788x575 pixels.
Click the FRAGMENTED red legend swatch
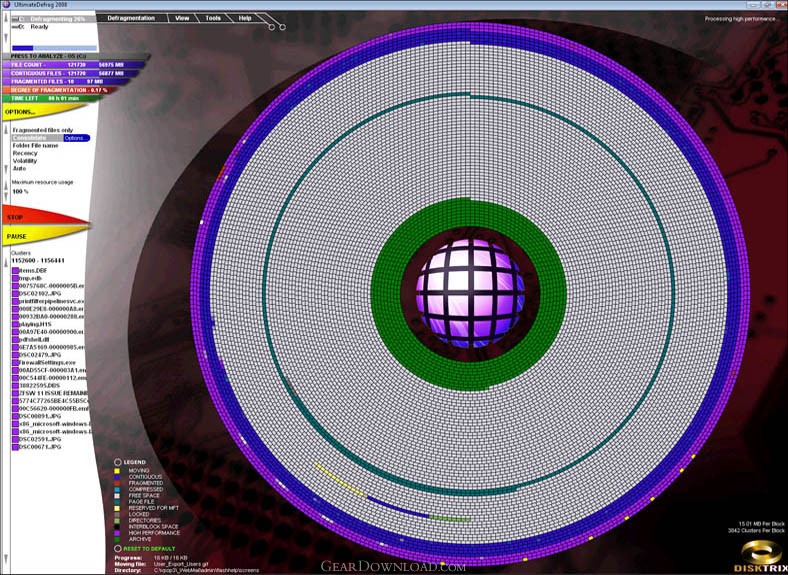[x=117, y=483]
